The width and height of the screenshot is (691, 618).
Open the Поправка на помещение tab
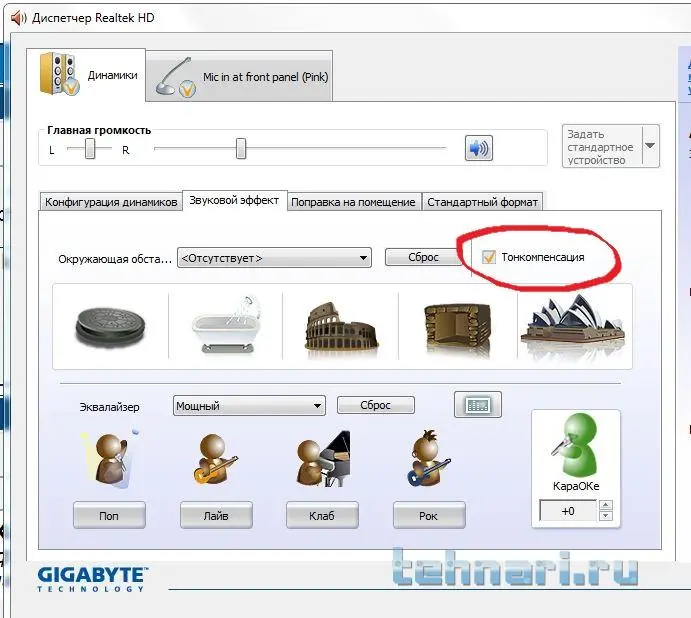353,202
